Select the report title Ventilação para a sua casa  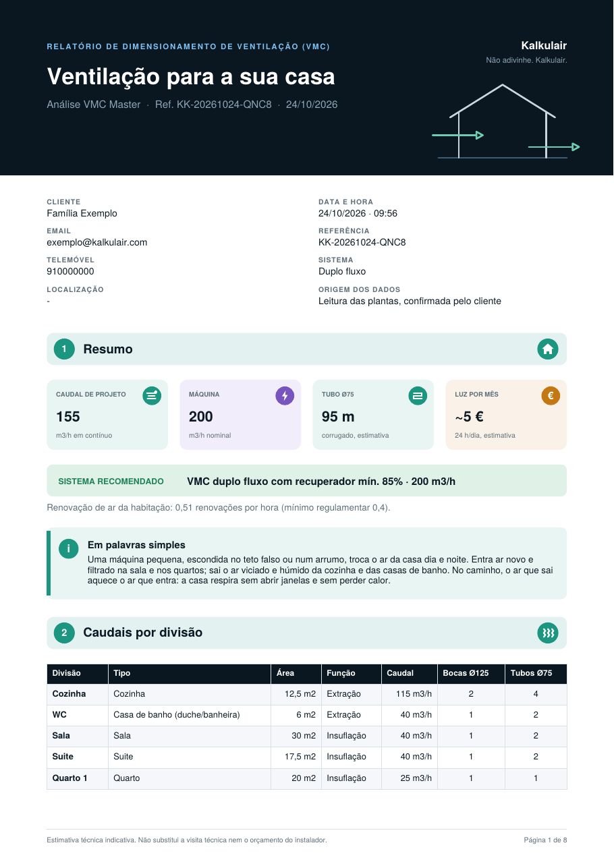click(191, 76)
